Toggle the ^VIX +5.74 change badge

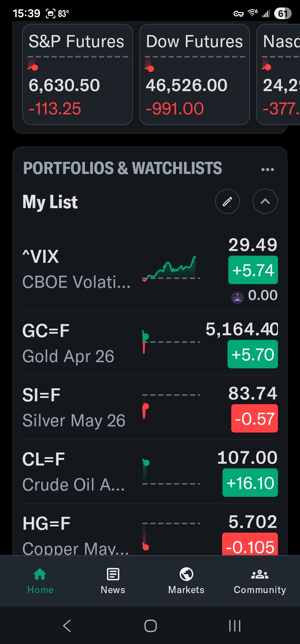click(253, 270)
